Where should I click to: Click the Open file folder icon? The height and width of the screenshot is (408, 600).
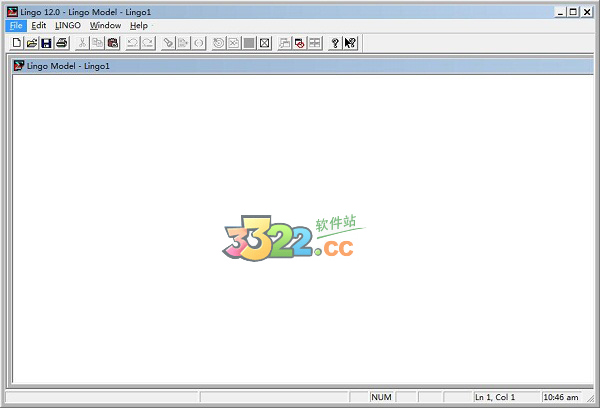32,43
